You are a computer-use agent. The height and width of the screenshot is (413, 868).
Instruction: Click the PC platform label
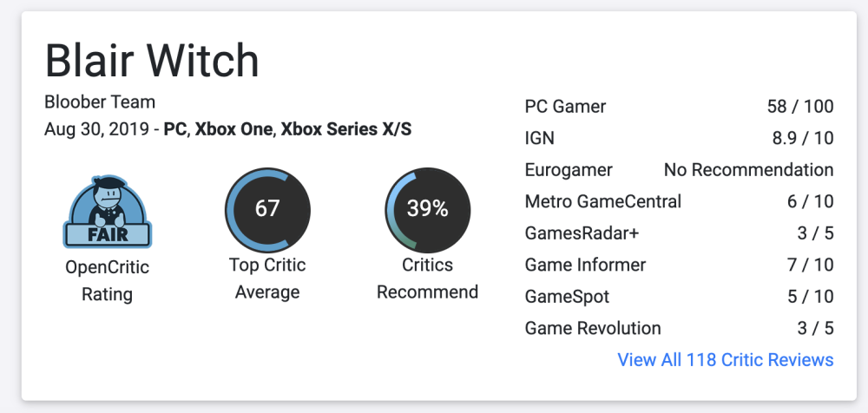pos(174,130)
